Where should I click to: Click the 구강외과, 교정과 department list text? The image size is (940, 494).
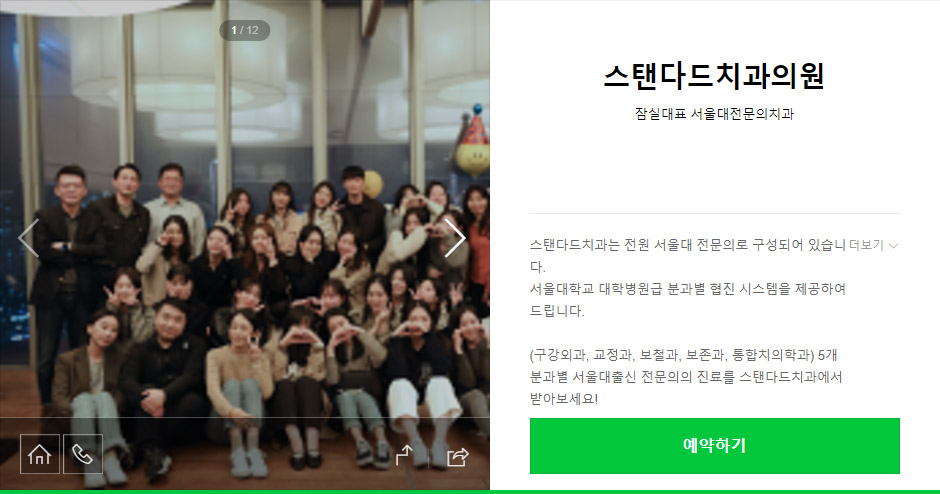pos(683,355)
